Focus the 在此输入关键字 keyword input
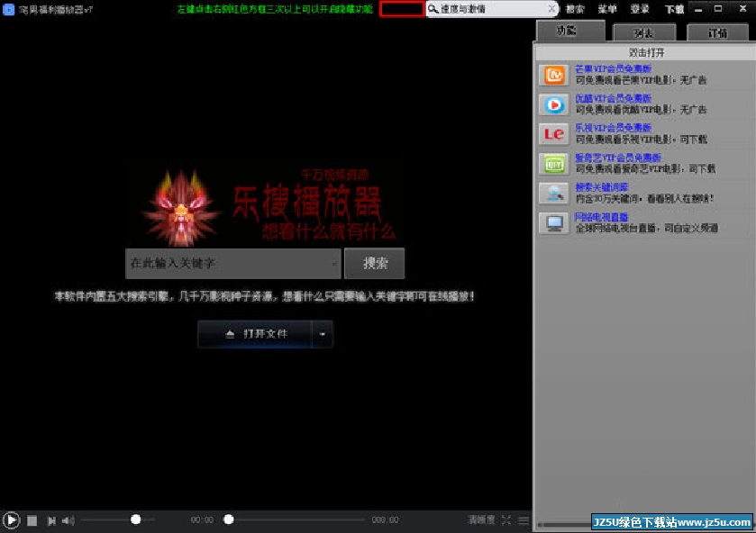This screenshot has height=533, width=756. click(233, 263)
